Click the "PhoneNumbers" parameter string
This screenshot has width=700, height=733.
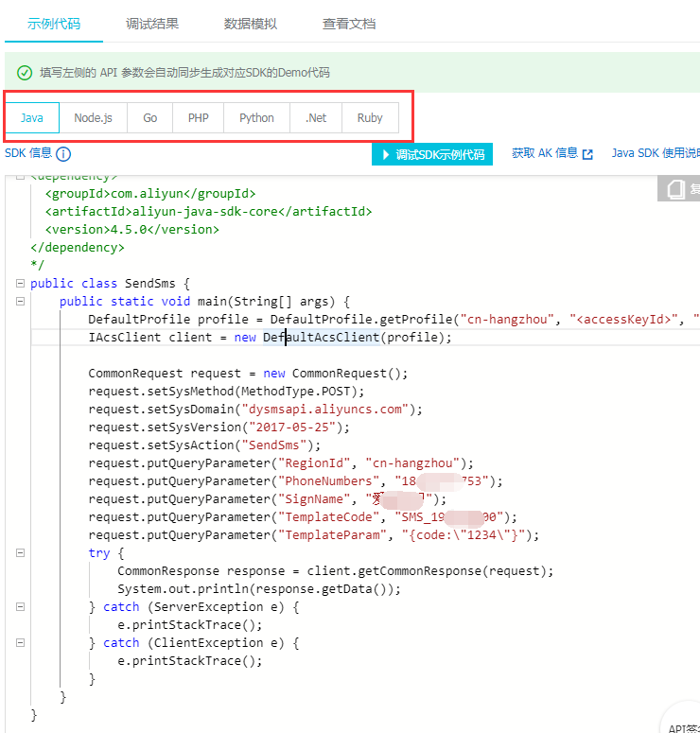point(329,481)
